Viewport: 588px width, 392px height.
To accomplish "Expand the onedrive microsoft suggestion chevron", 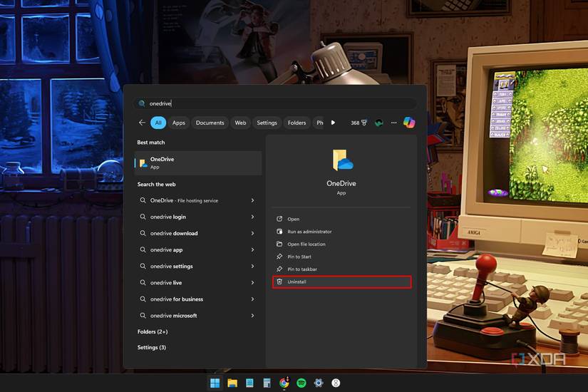I will coord(252,316).
